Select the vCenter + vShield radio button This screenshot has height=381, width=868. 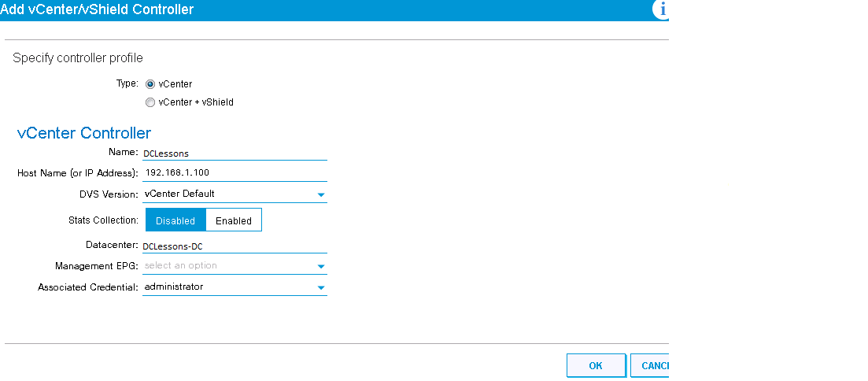pyautogui.click(x=150, y=102)
